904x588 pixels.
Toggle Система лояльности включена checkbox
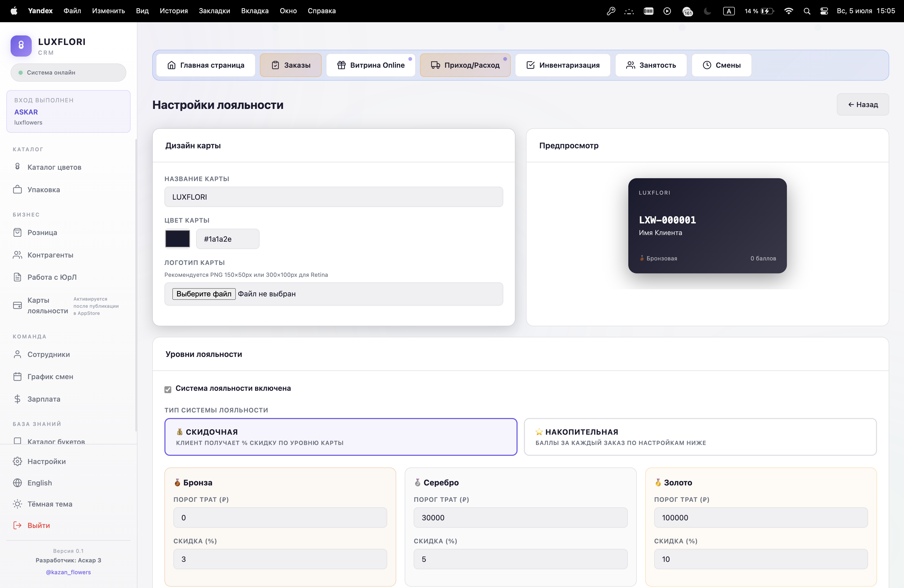[168, 389]
